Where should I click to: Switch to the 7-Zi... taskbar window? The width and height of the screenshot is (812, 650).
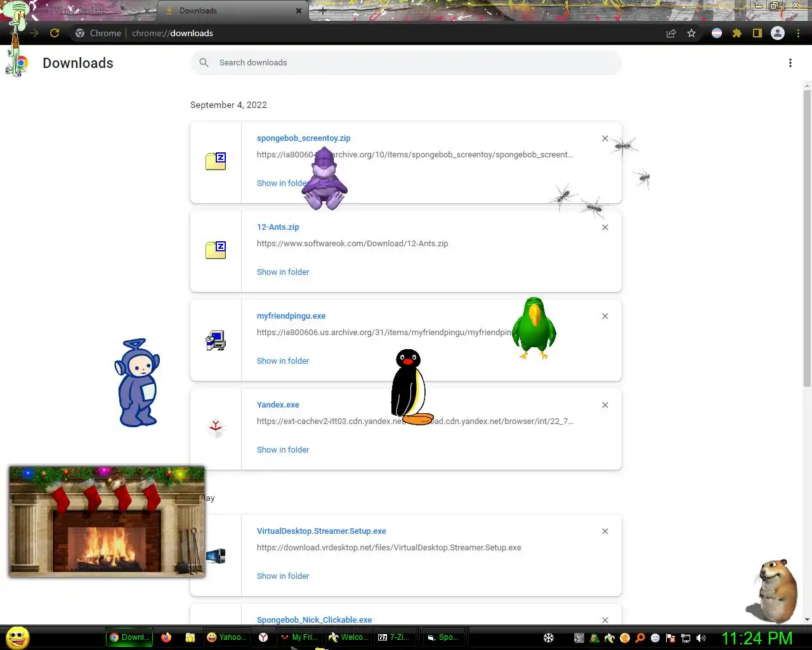pos(395,637)
